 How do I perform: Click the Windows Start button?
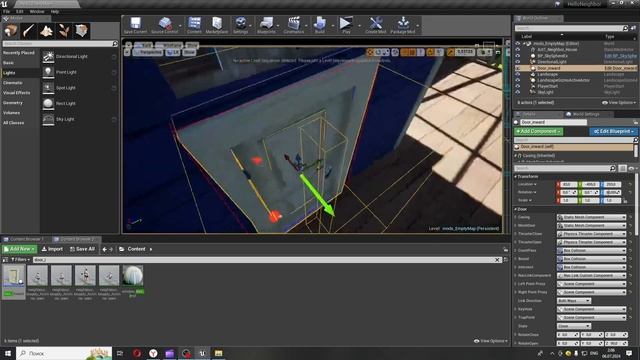coord(8,353)
